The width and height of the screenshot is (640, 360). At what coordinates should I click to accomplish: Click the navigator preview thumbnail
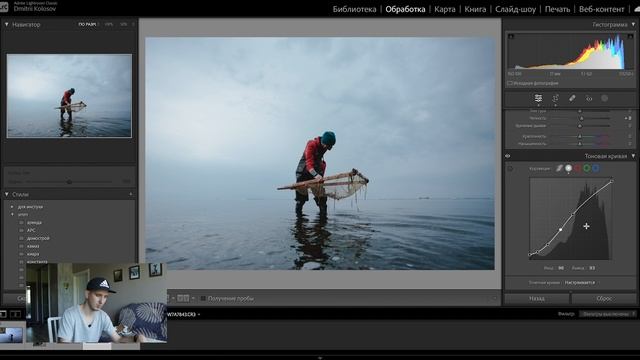pyautogui.click(x=69, y=96)
